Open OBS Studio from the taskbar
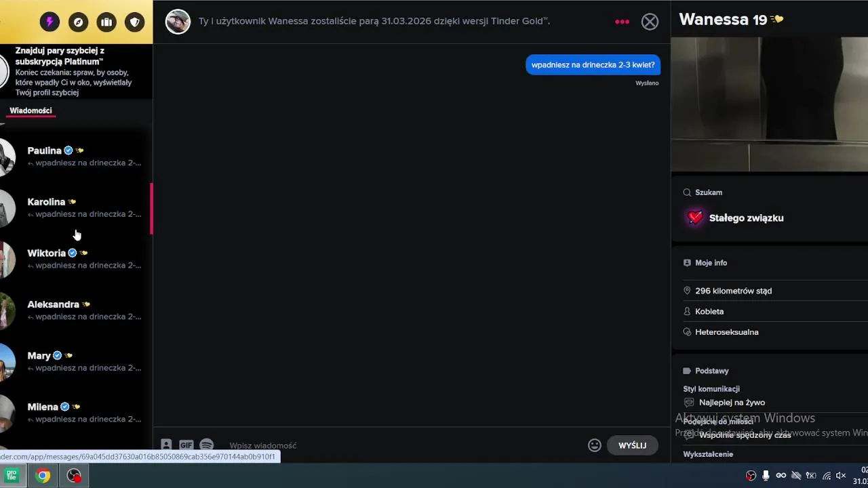The height and width of the screenshot is (488, 868). (x=74, y=476)
